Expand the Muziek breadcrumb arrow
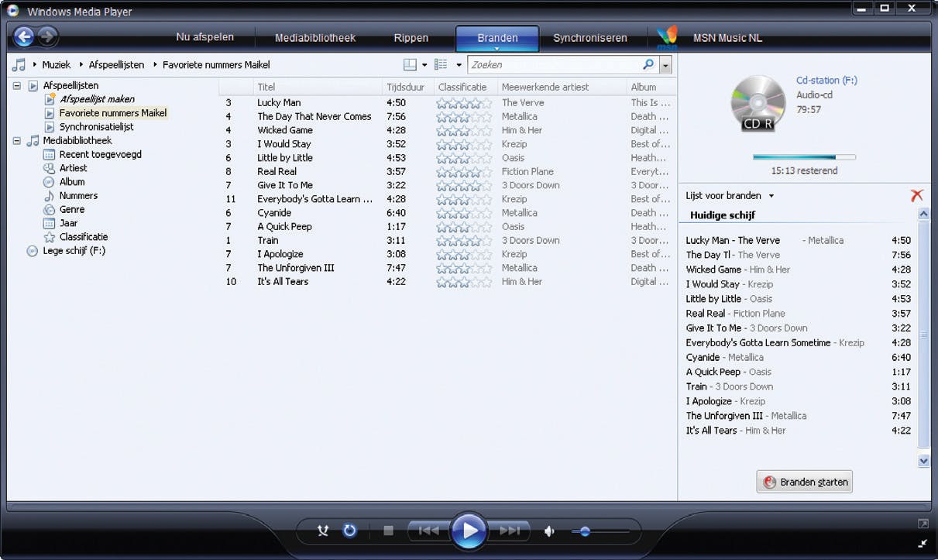This screenshot has height=560, width=938. [x=36, y=65]
